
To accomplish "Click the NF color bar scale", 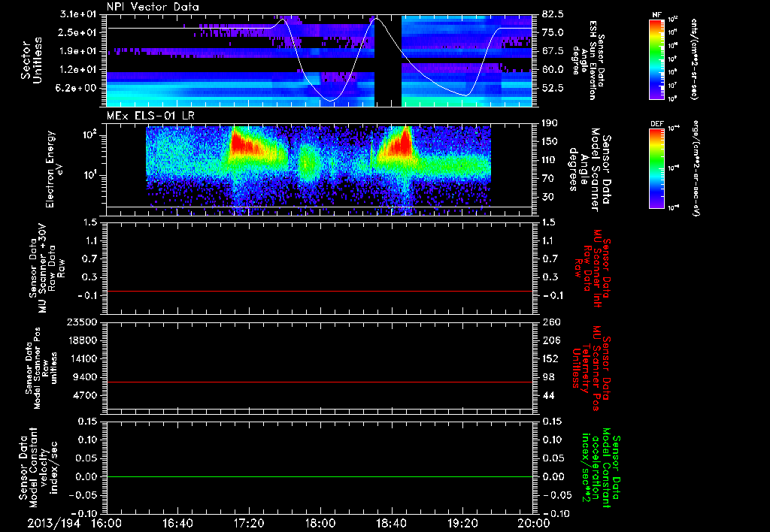I will click(656, 59).
